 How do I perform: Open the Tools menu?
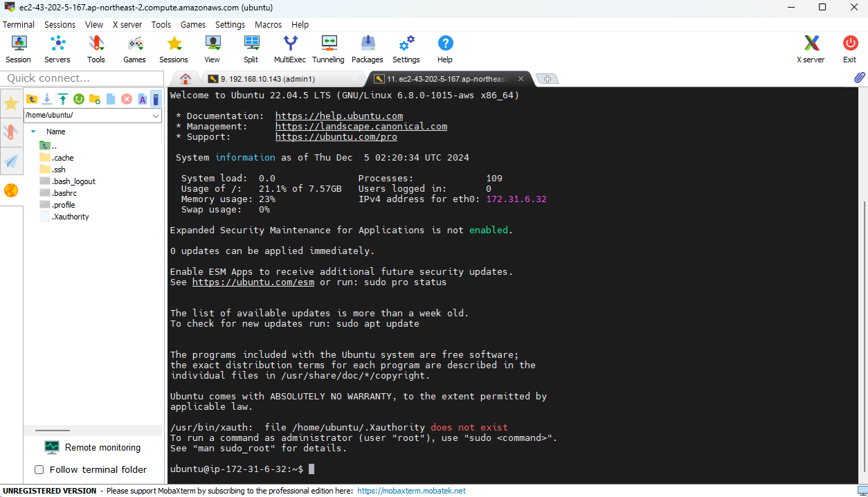pos(161,24)
